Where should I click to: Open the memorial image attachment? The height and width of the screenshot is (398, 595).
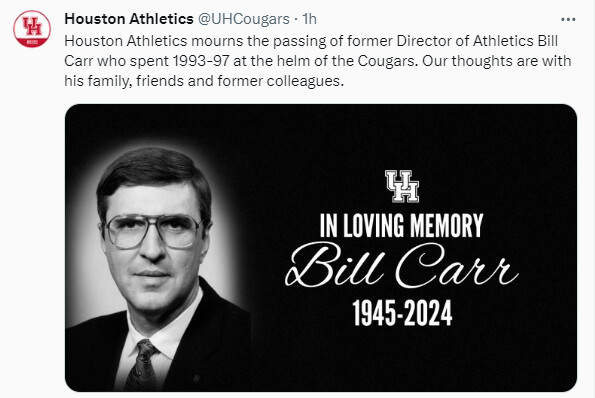321,248
